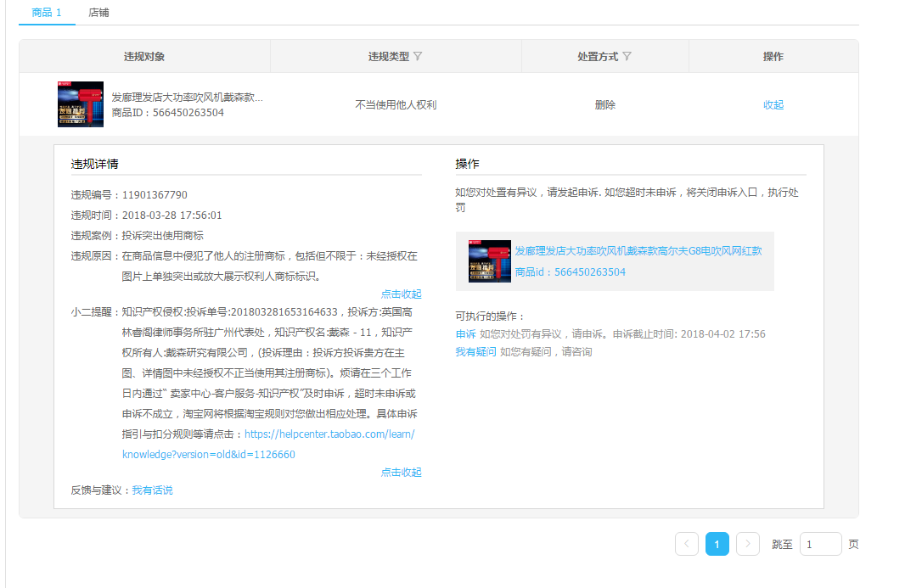
Task: Click the 操作 column header
Action: click(773, 56)
